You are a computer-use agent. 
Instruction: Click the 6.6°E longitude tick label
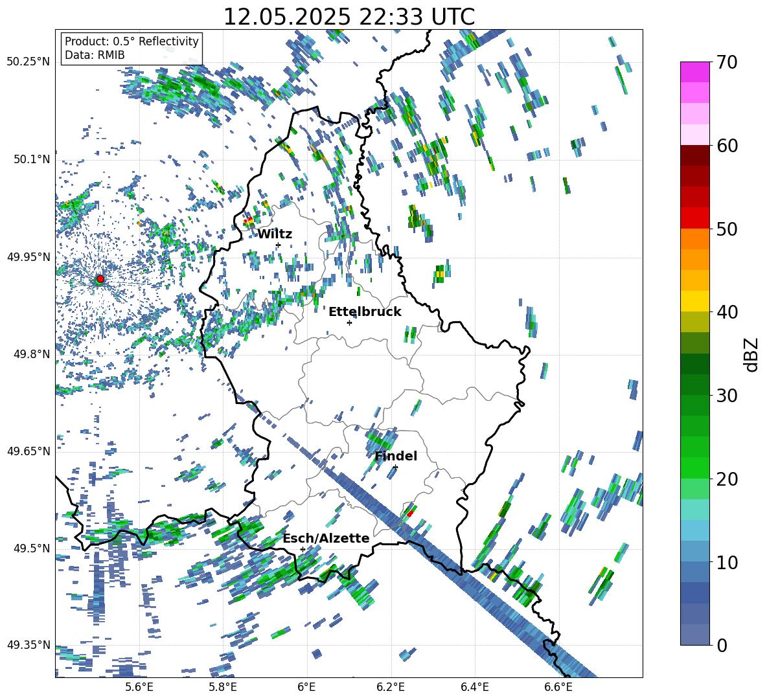pyautogui.click(x=558, y=687)
